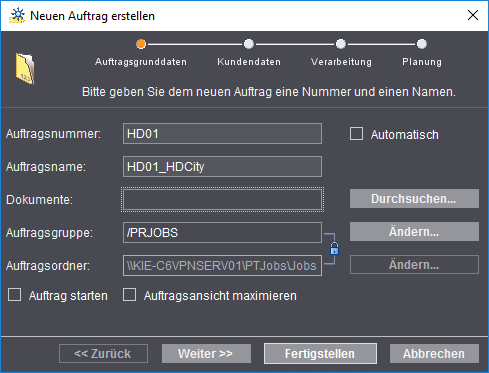
Task: Click the Auftragsordner: label
Action: coord(48,266)
